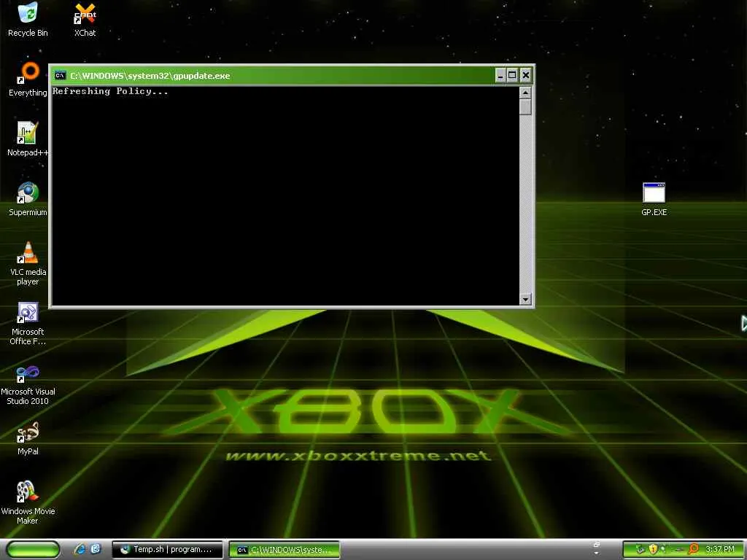Open the gpupdate console window system menu icon
Viewport: 747px width, 560px height.
coord(60,75)
